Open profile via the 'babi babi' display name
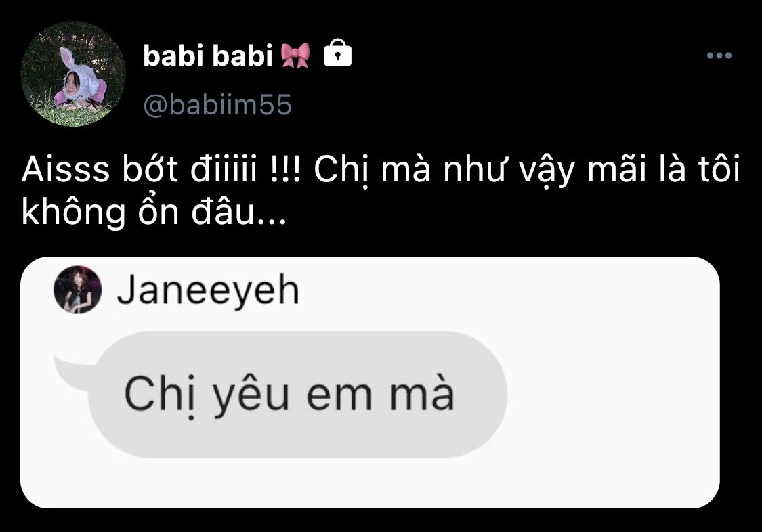 pyautogui.click(x=207, y=56)
